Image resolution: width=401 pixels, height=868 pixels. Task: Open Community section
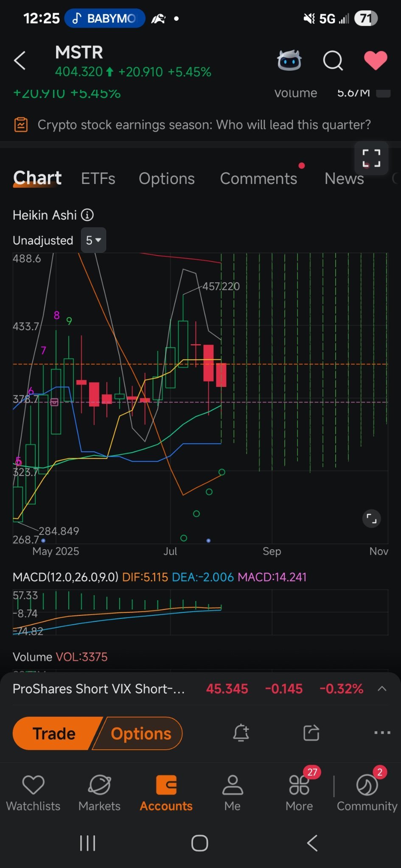tap(367, 793)
